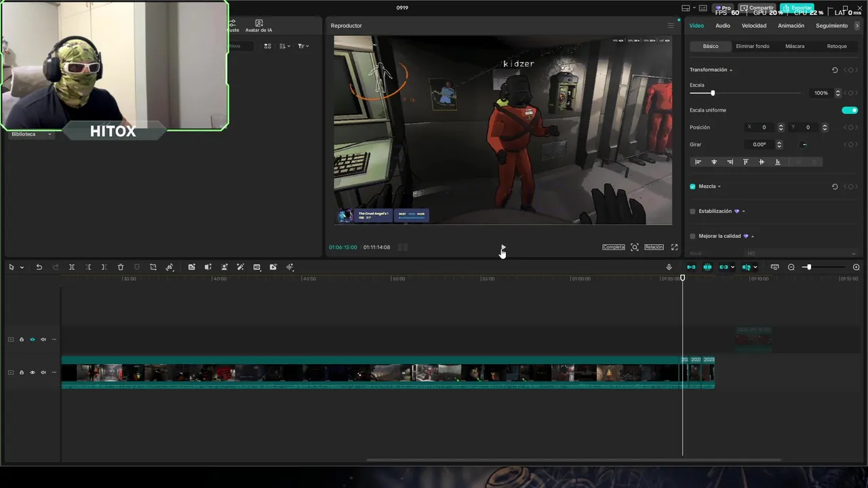Click the Completa player button
Image resolution: width=868 pixels, height=488 pixels.
coord(614,247)
